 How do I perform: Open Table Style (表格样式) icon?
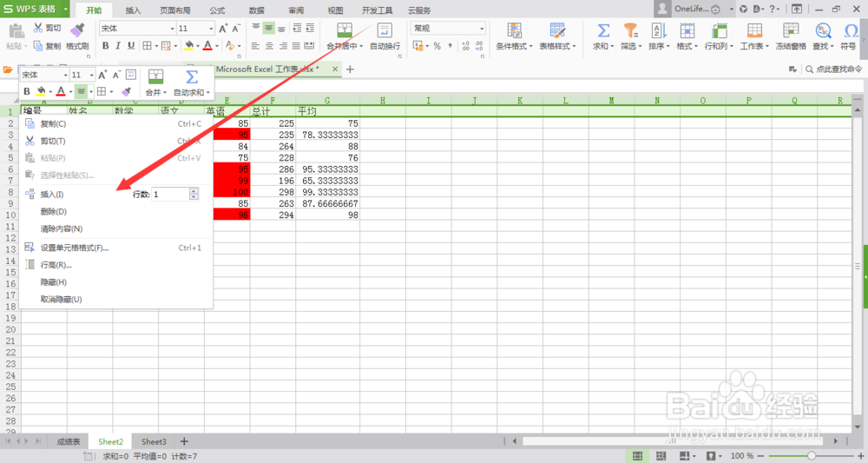(557, 31)
